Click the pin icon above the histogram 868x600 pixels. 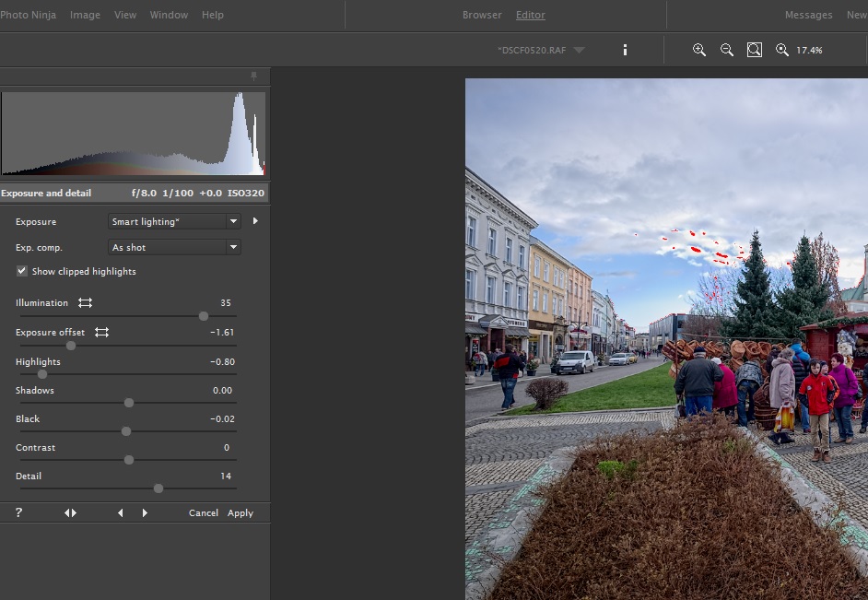pos(254,76)
